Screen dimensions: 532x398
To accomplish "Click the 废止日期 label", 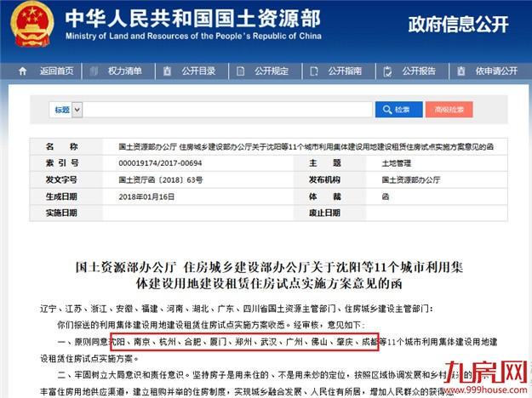I will coord(324,213).
